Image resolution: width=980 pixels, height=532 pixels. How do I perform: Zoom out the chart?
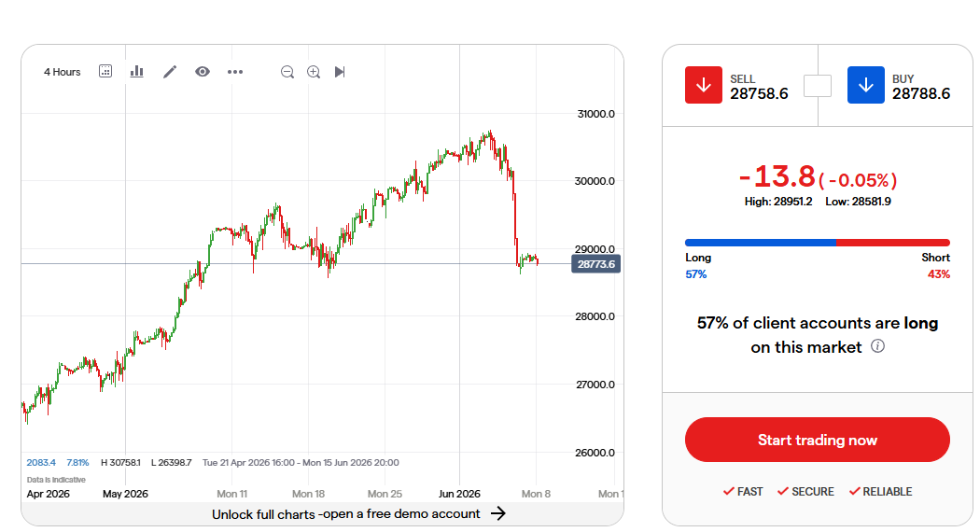(x=287, y=72)
